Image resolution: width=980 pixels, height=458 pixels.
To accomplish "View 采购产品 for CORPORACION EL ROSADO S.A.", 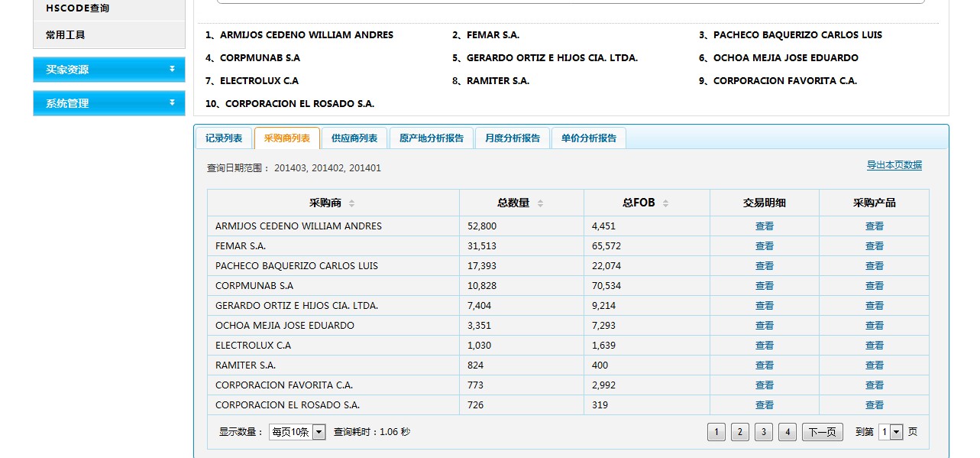I will (x=875, y=405).
